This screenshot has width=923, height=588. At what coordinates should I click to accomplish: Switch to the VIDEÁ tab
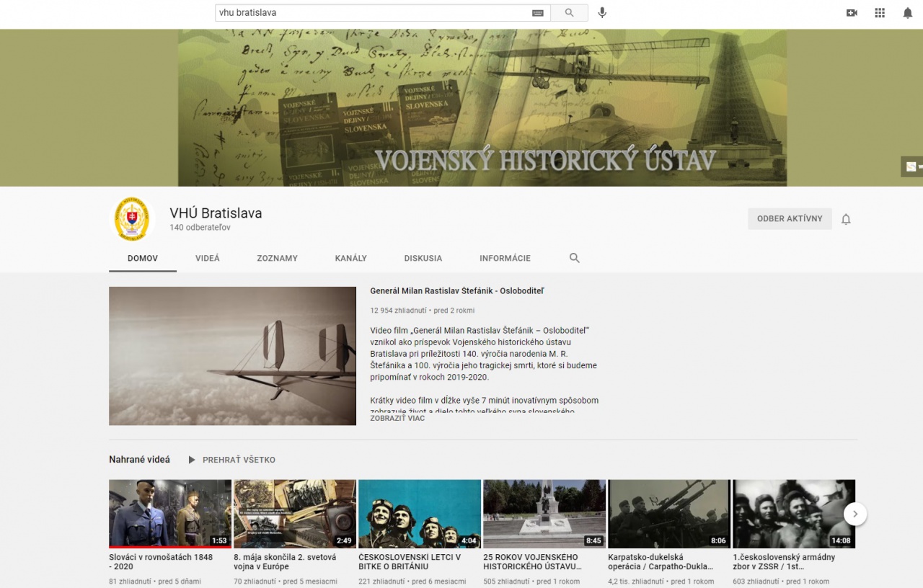point(208,258)
